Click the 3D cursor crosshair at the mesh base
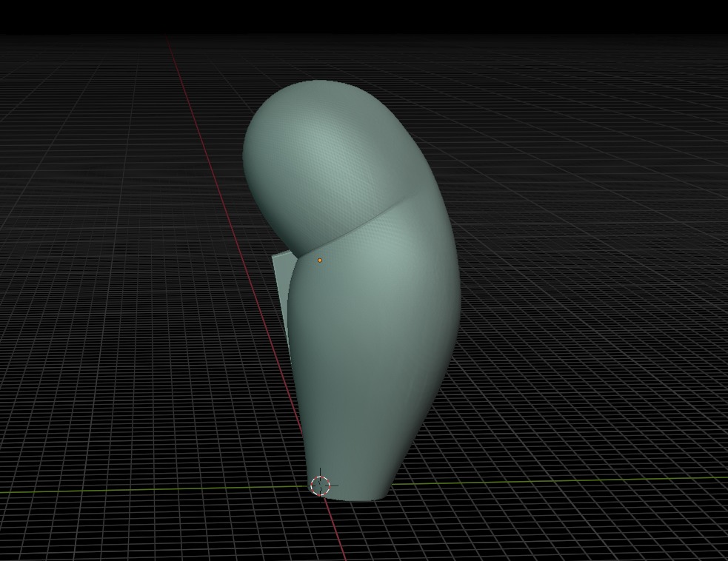This screenshot has height=561, width=728. point(320,486)
